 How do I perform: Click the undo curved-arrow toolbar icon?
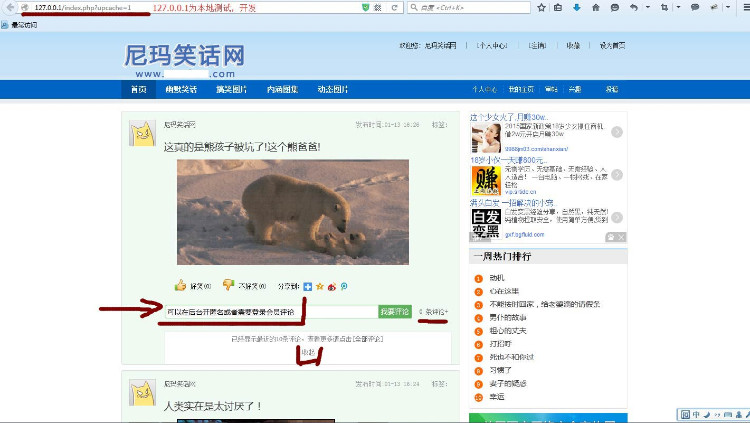pyautogui.click(x=634, y=7)
